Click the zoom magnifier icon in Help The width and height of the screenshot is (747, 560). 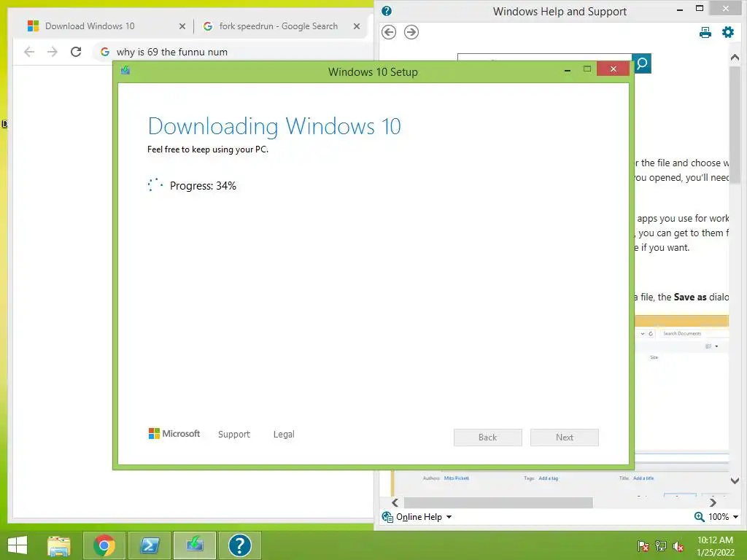coord(699,517)
